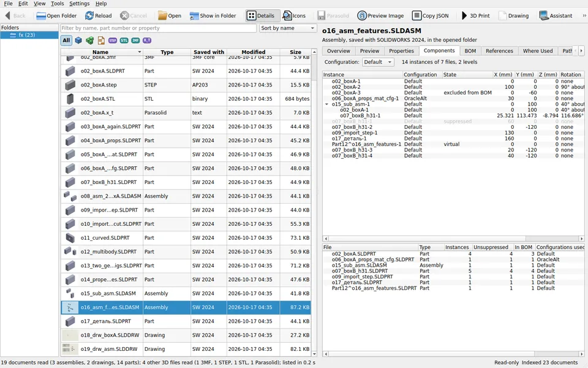The width and height of the screenshot is (588, 368).
Task: Sort the file list by Modified column
Action: 253,52
